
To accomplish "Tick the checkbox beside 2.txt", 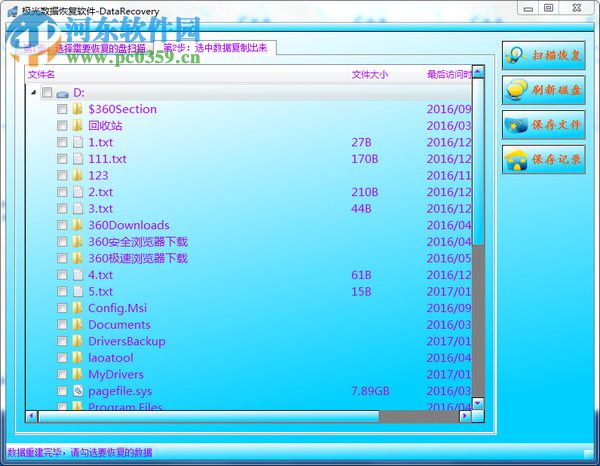I will [62, 192].
